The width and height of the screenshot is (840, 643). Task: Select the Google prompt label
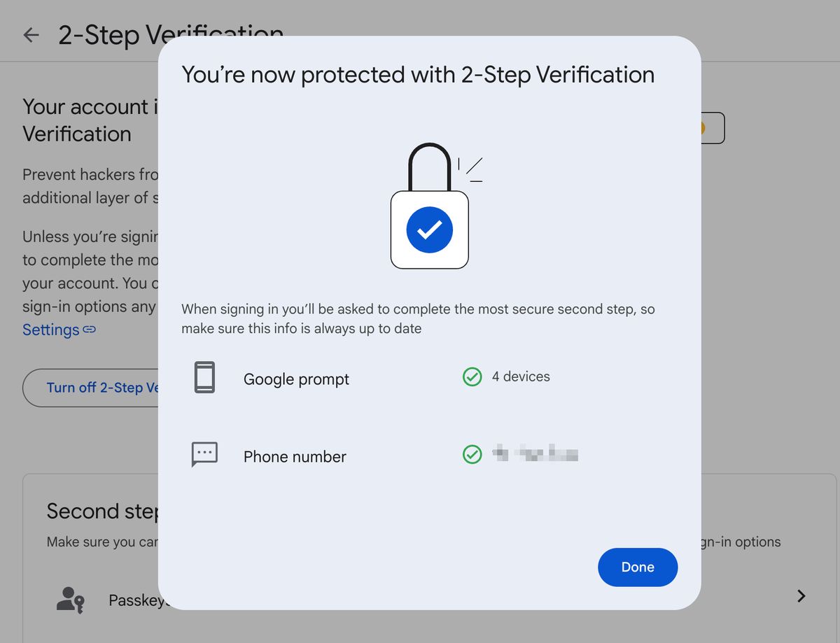(296, 379)
